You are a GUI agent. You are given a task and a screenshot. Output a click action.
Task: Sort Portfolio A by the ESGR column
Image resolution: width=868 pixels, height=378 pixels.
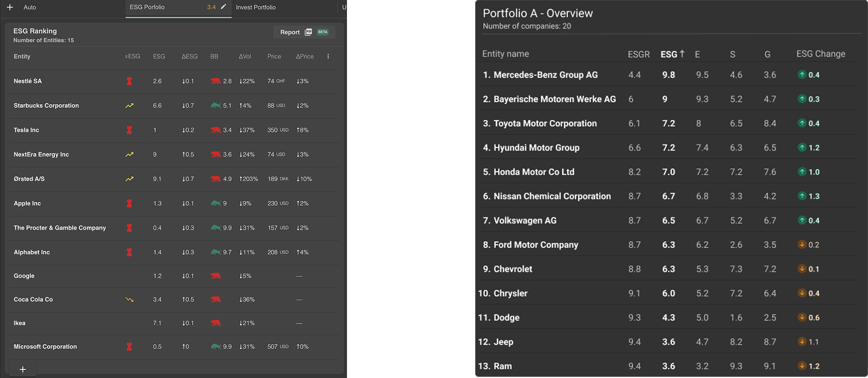[x=639, y=54]
